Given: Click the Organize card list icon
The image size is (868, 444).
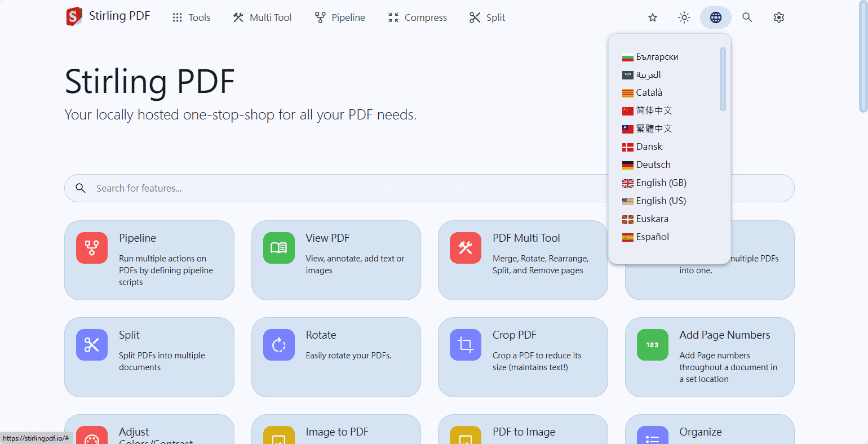Looking at the screenshot, I should pyautogui.click(x=653, y=436).
